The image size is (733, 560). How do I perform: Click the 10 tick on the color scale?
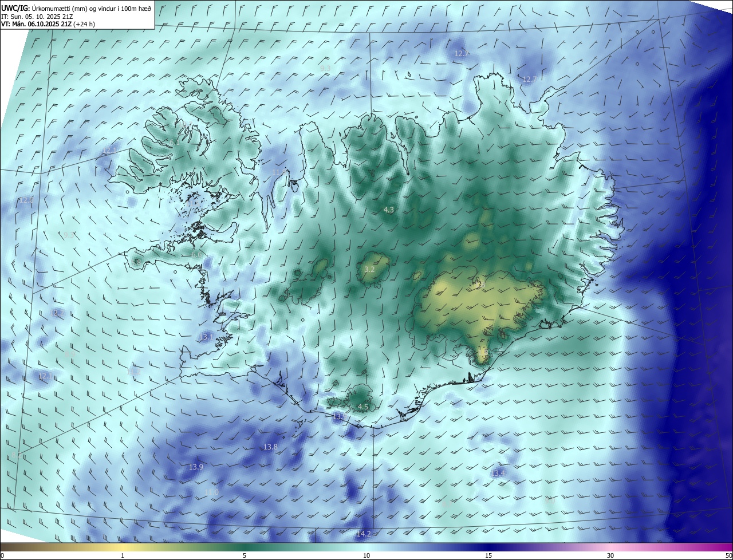click(366, 555)
